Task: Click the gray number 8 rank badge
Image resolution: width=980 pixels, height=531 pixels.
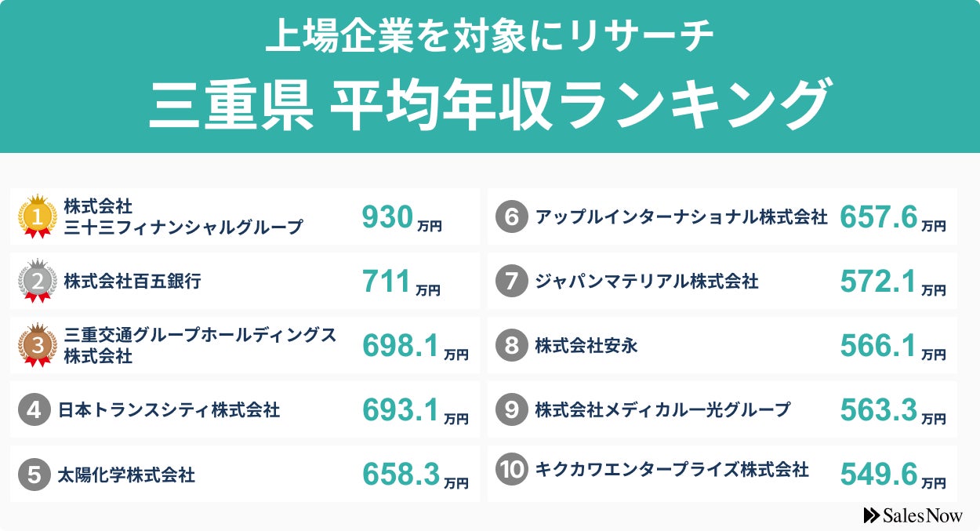Action: 511,346
